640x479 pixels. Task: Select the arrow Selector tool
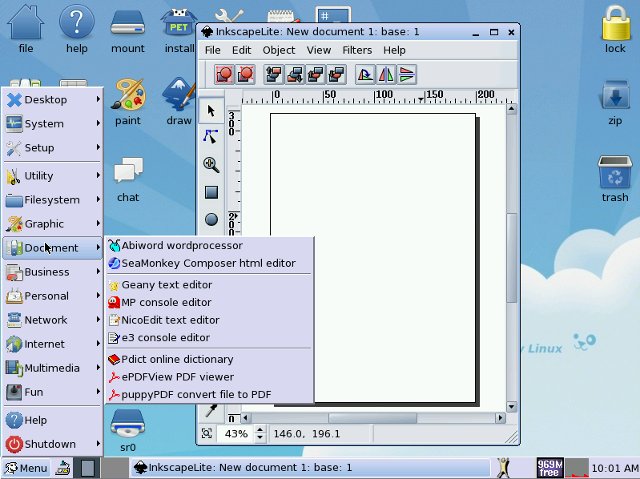pyautogui.click(x=211, y=111)
